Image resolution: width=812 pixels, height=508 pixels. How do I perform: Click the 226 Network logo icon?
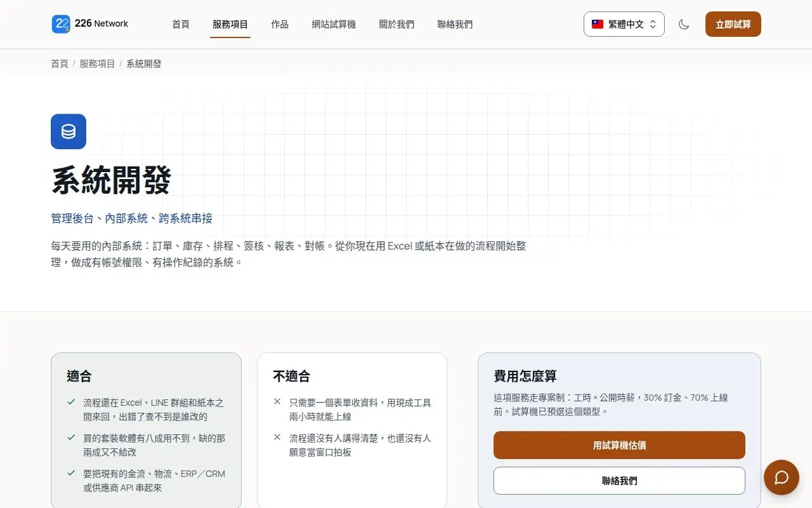61,24
